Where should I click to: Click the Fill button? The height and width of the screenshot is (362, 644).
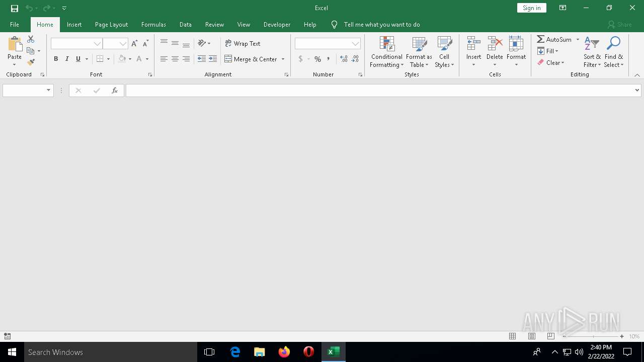click(548, 51)
